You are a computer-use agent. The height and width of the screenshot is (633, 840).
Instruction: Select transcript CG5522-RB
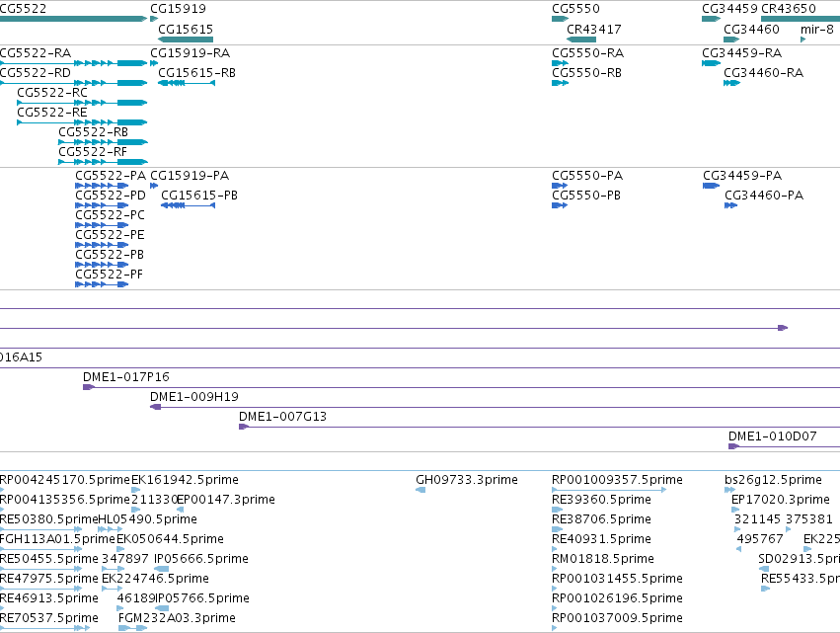(x=93, y=132)
